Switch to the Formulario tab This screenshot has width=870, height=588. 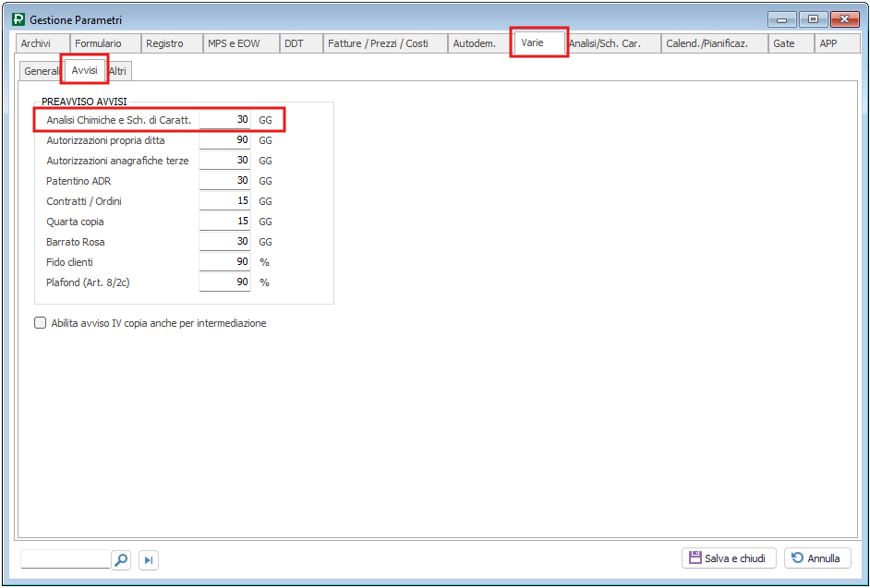(x=98, y=43)
